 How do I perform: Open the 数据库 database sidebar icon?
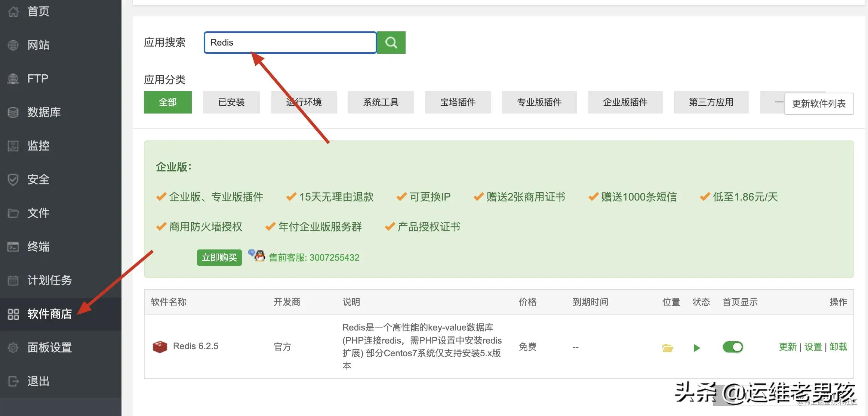click(x=13, y=112)
